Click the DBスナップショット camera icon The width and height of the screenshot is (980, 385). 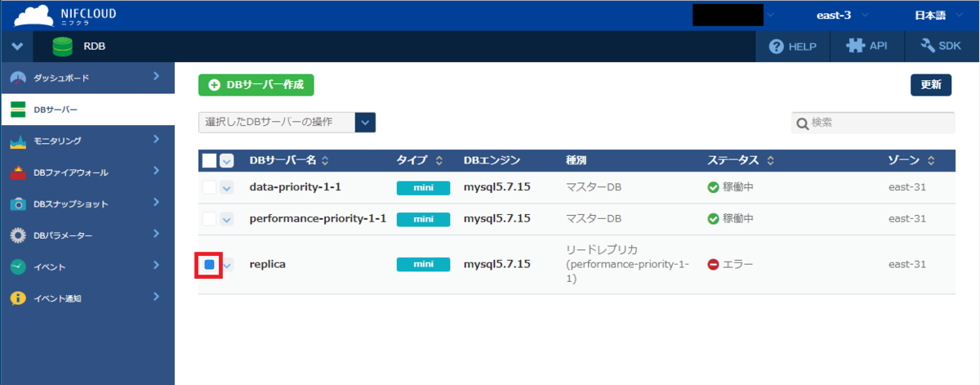[x=18, y=204]
